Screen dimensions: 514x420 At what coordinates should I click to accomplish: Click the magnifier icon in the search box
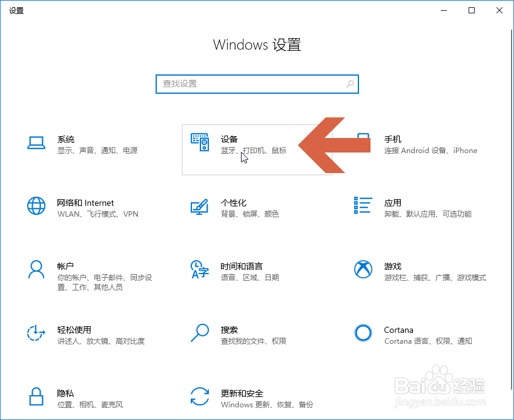coord(350,84)
